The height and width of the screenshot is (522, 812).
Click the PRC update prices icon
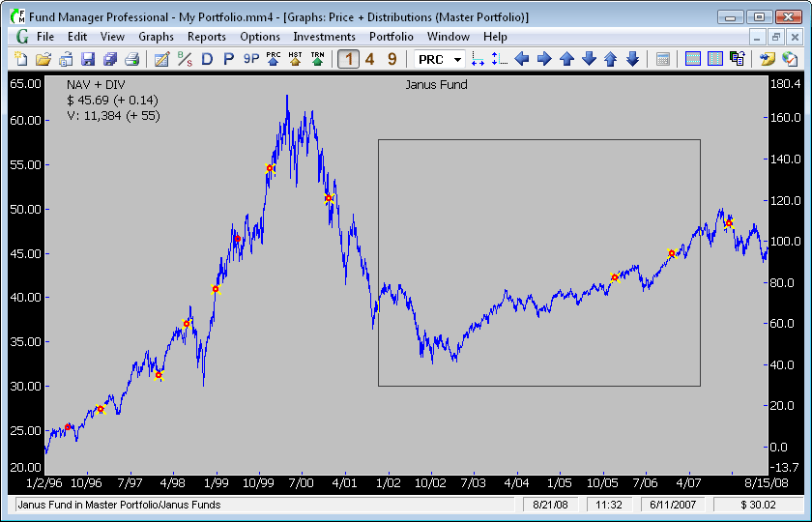(274, 59)
